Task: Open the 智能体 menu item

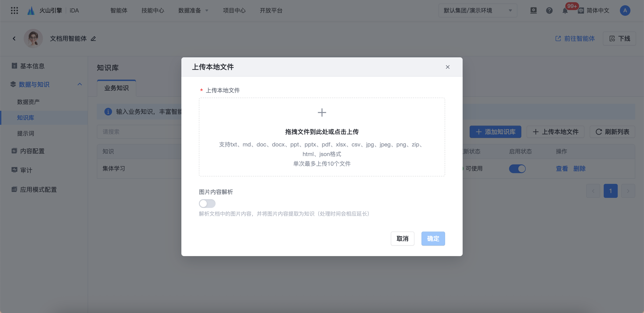Action: 119,11
